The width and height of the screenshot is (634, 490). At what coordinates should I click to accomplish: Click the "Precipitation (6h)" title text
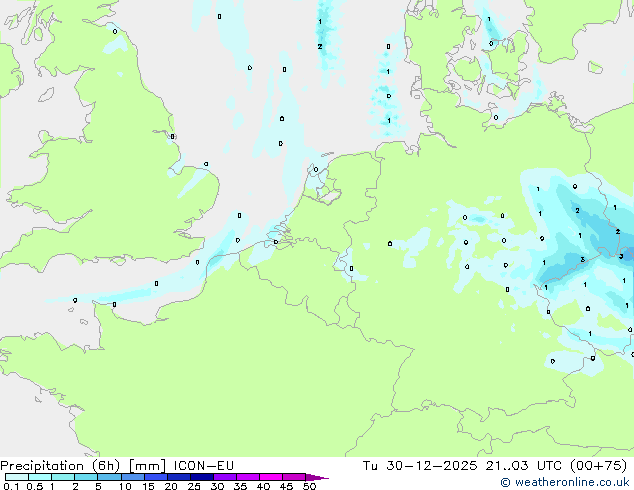point(60,466)
